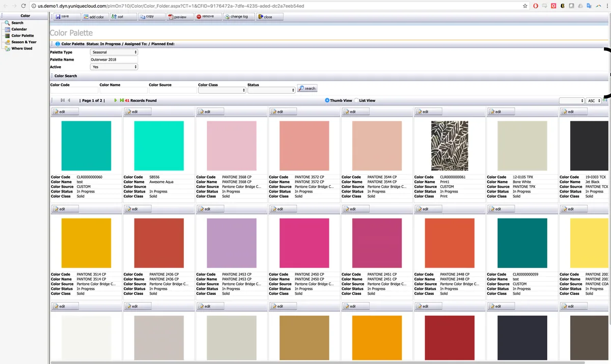611x364 pixels.
Task: Open the sort-by field dropdown beside ASC
Action: click(x=571, y=101)
